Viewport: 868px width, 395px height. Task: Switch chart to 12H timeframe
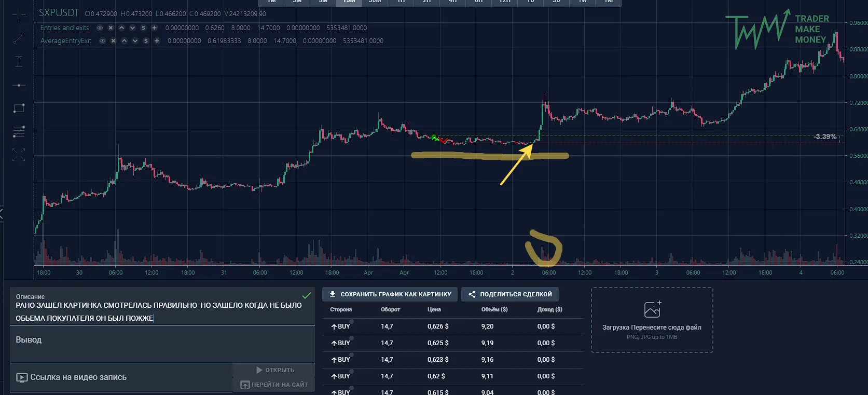coord(504,3)
